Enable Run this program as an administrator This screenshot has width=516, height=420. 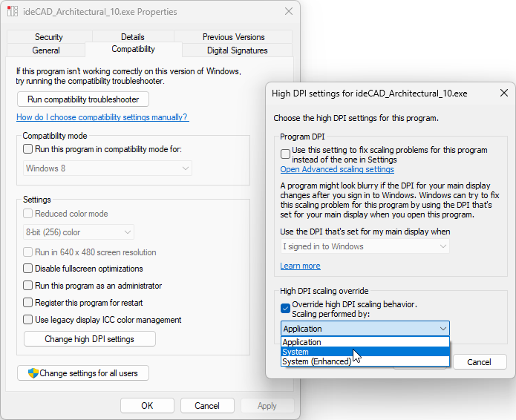pos(28,286)
